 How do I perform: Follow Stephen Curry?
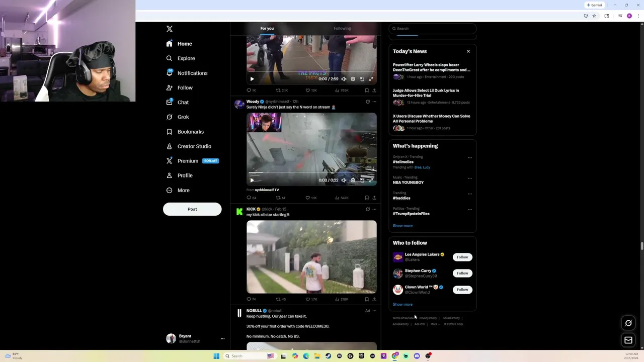tap(462, 273)
